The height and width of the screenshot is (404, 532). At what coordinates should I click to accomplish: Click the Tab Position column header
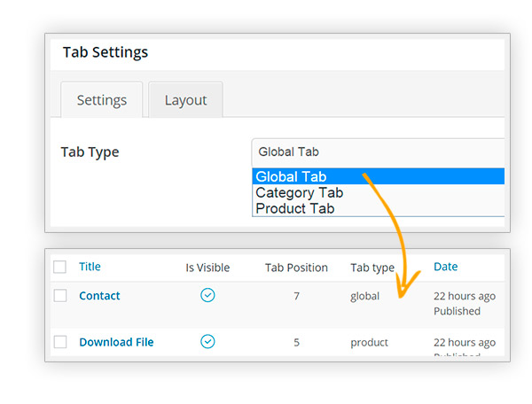(x=296, y=268)
